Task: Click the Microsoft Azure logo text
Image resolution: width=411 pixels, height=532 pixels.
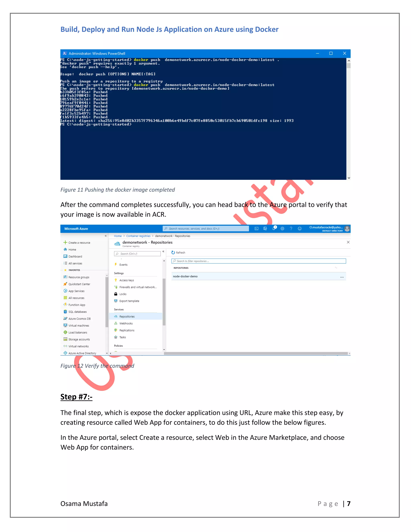Action: [x=76, y=229]
